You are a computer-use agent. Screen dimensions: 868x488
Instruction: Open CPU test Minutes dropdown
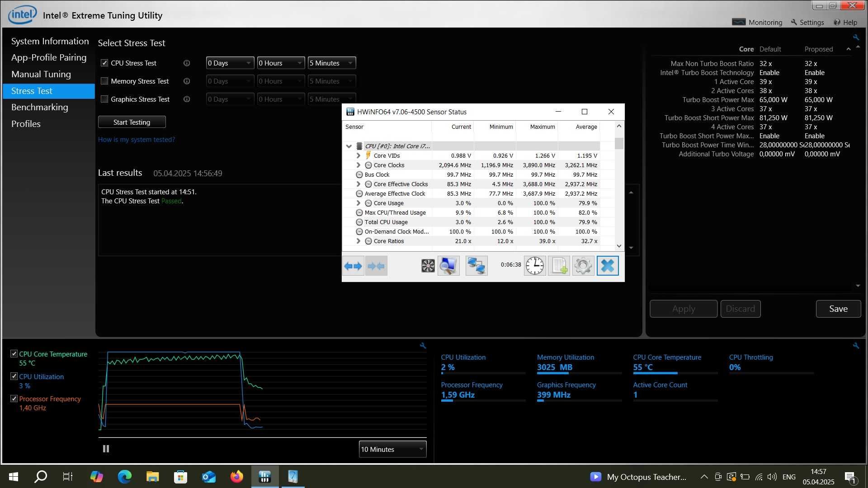(x=332, y=63)
